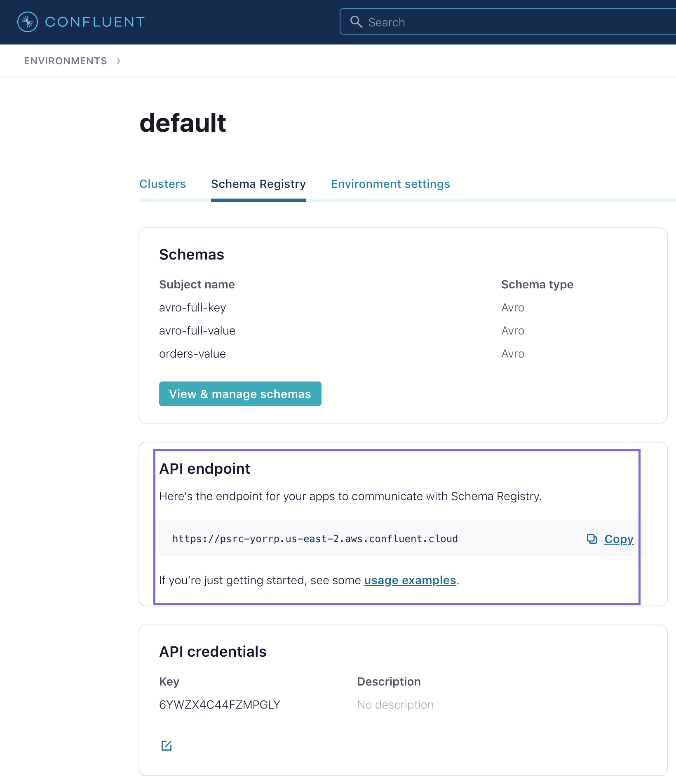The image size is (676, 784).
Task: Click the No description text
Action: [x=395, y=704]
